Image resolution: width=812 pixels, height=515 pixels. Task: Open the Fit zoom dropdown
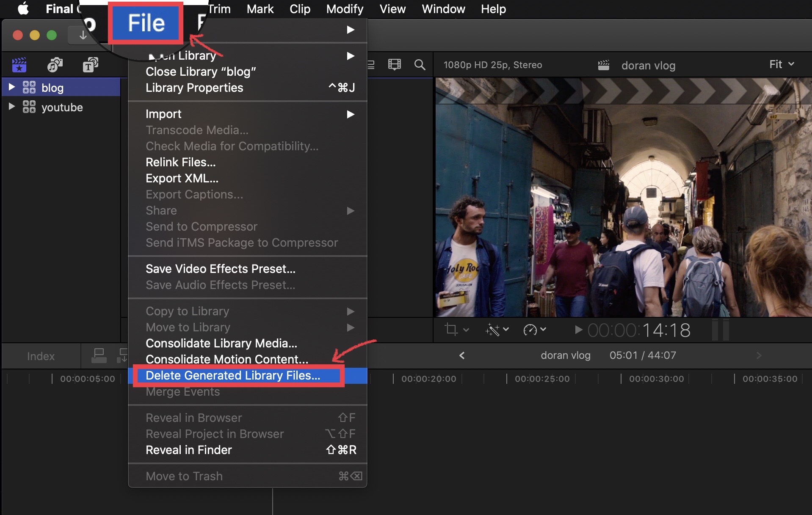(x=782, y=64)
